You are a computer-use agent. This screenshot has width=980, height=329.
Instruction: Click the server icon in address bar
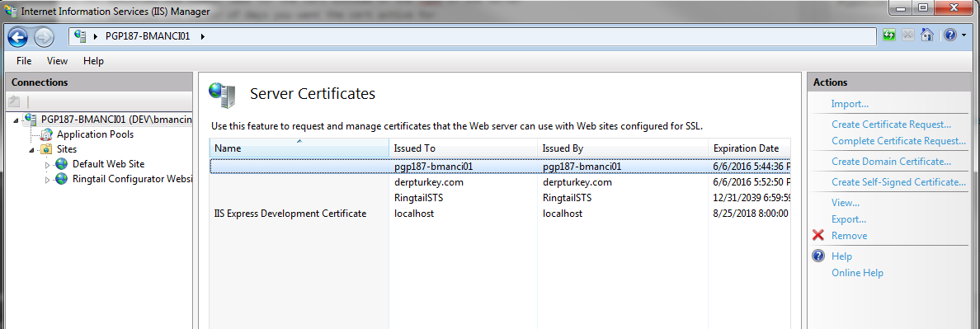(80, 36)
